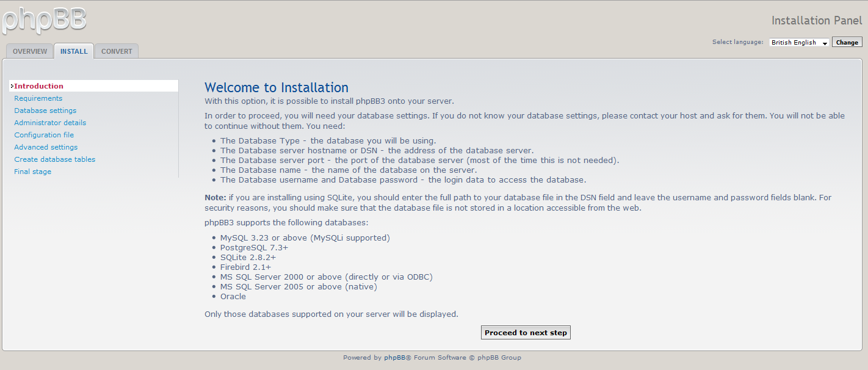Click 'MS SQL Server 2000 or above' item

click(326, 277)
